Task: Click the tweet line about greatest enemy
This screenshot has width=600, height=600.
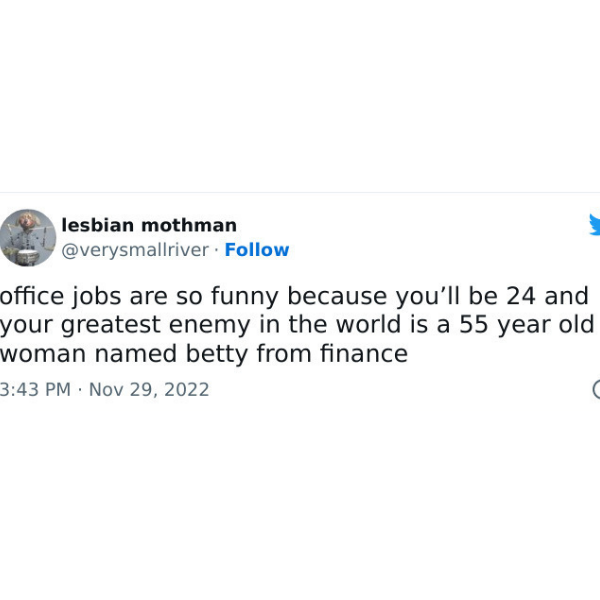Action: point(297,325)
